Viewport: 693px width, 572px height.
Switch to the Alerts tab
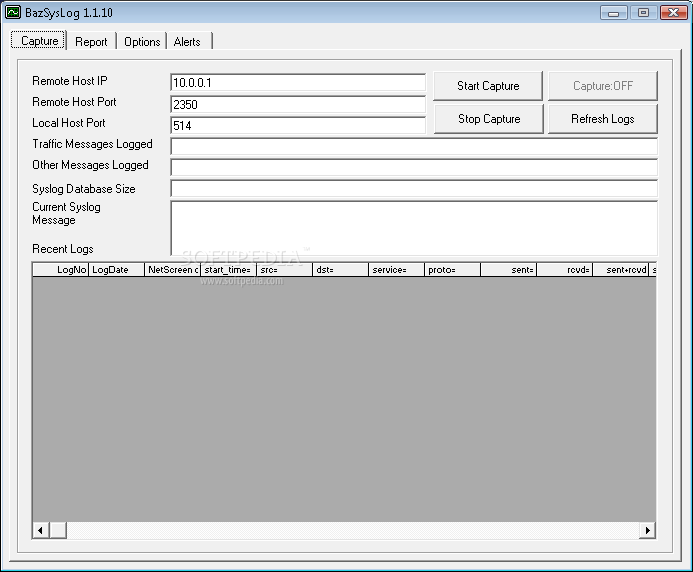click(187, 42)
